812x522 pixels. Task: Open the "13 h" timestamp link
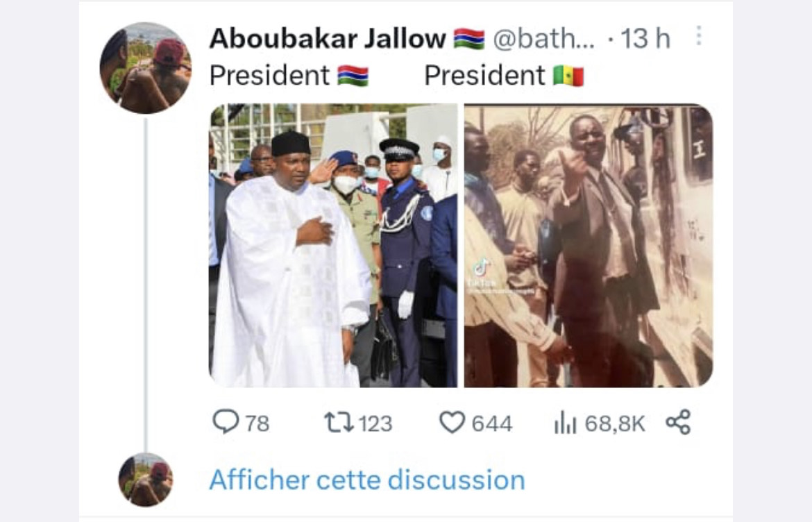[645, 39]
